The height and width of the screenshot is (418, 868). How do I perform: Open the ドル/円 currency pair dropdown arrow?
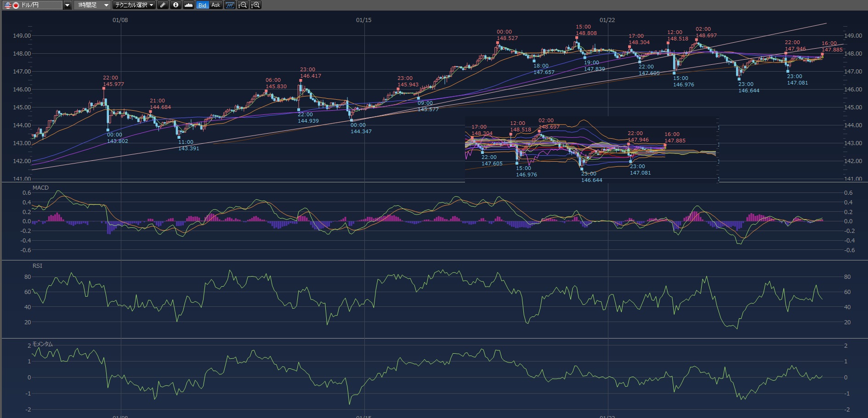click(x=67, y=5)
